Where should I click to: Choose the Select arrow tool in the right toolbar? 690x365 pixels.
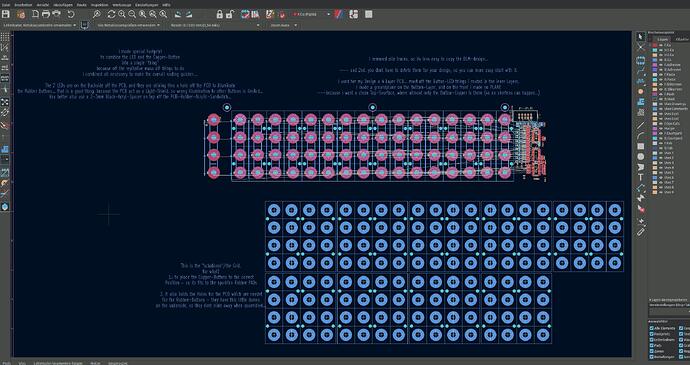641,37
